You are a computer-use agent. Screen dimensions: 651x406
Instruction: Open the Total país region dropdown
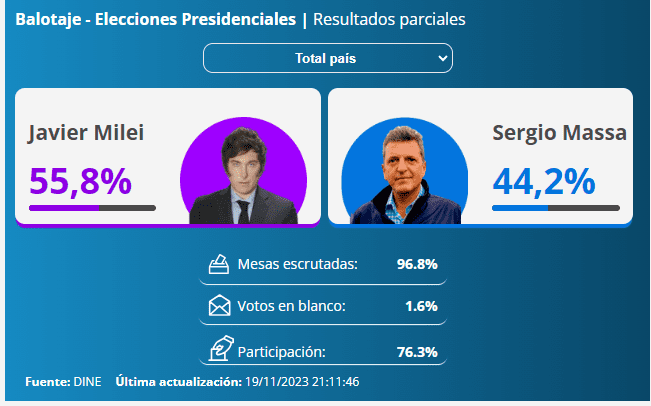[x=327, y=58]
